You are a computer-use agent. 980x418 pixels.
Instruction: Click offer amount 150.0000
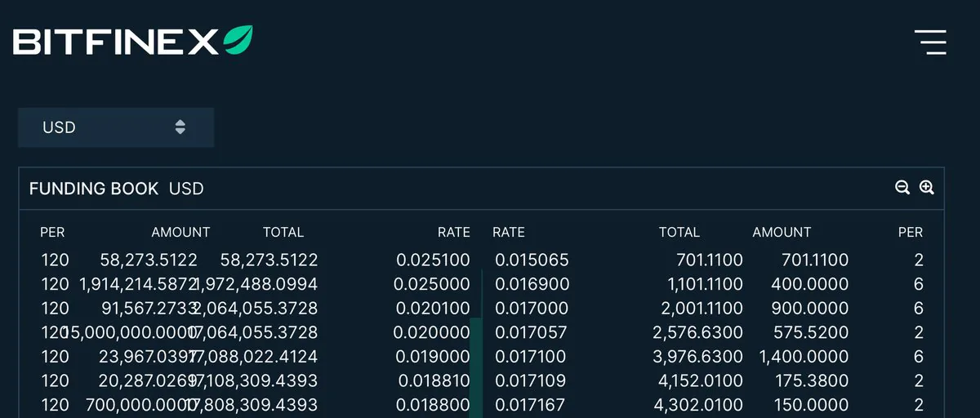[813, 405]
